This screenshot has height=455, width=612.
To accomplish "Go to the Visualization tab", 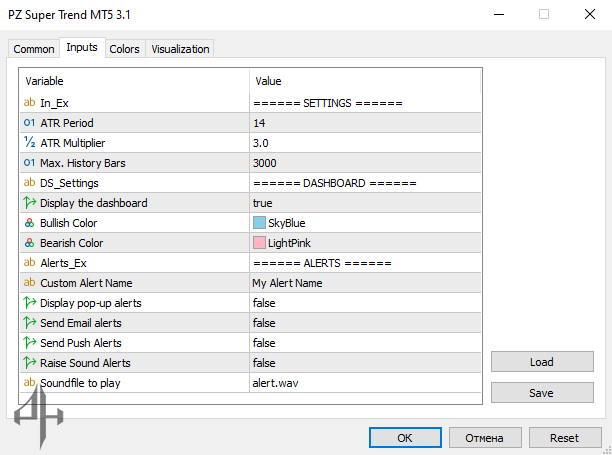I will pyautogui.click(x=180, y=49).
